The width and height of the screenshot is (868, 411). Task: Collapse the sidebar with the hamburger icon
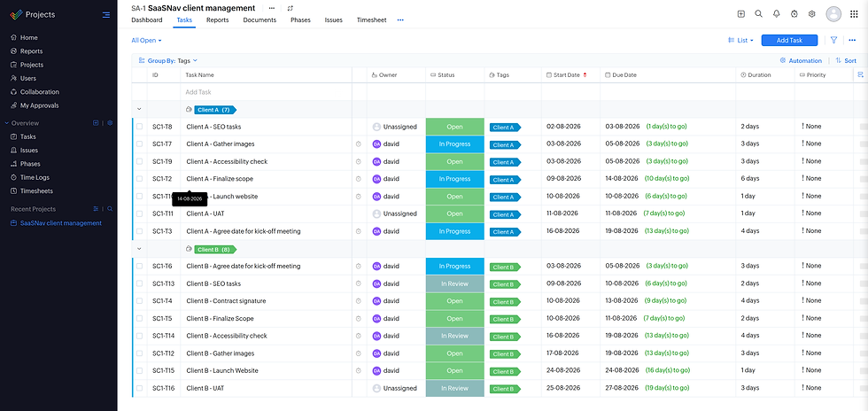(105, 15)
